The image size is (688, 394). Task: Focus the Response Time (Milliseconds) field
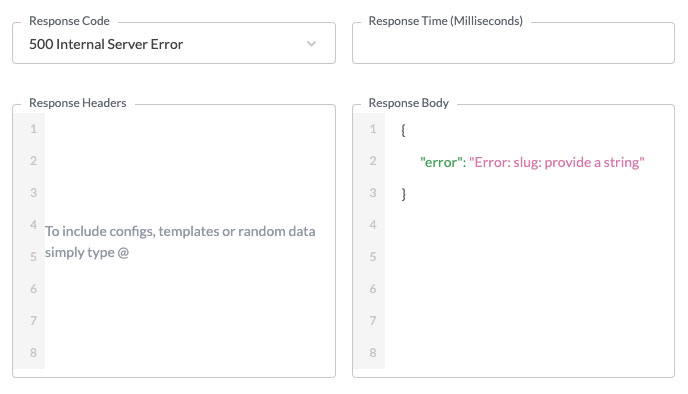(x=513, y=43)
